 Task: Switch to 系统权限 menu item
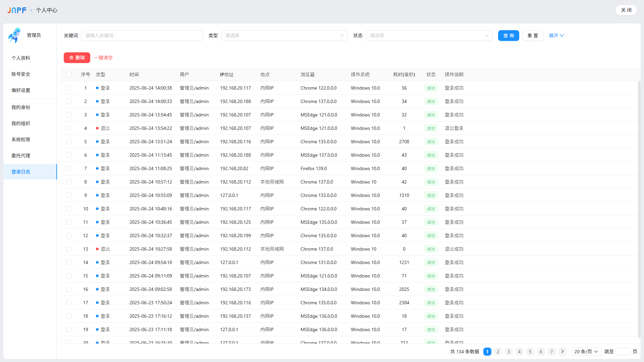coord(21,140)
